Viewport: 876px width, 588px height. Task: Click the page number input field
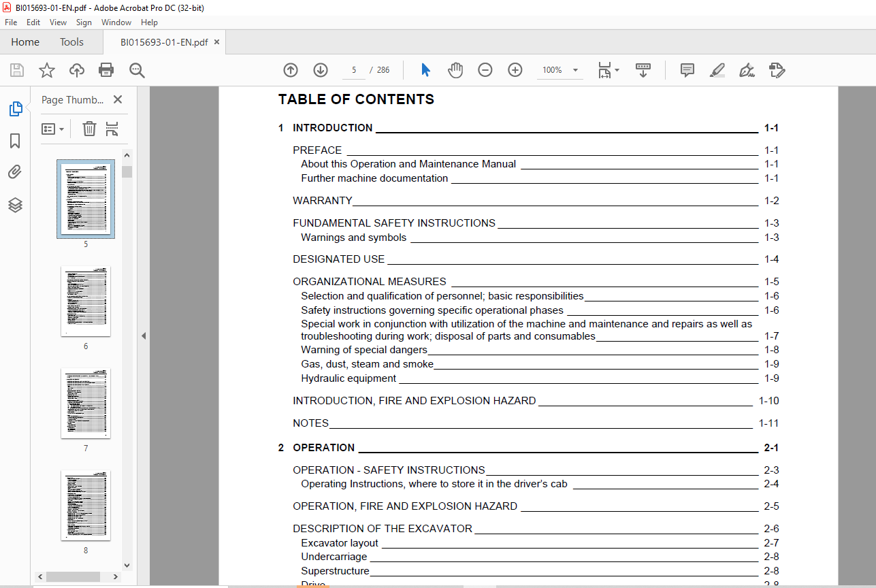click(354, 70)
